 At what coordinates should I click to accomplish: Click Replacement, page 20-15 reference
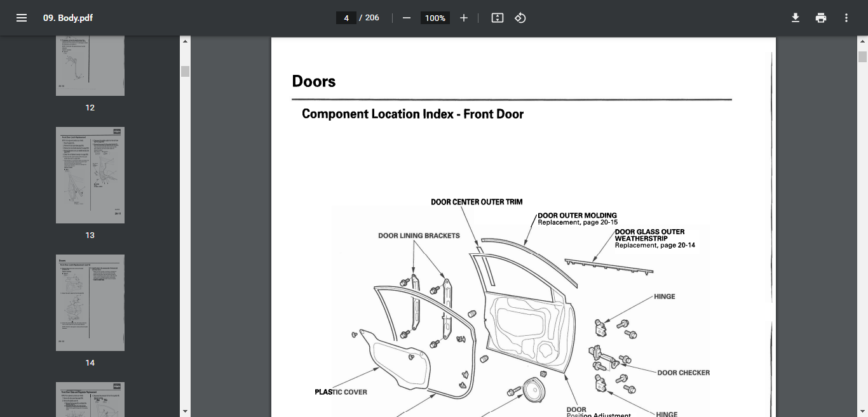(x=578, y=223)
